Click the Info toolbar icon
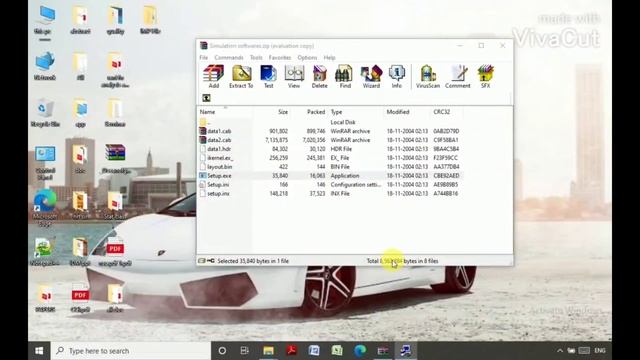 click(x=396, y=76)
